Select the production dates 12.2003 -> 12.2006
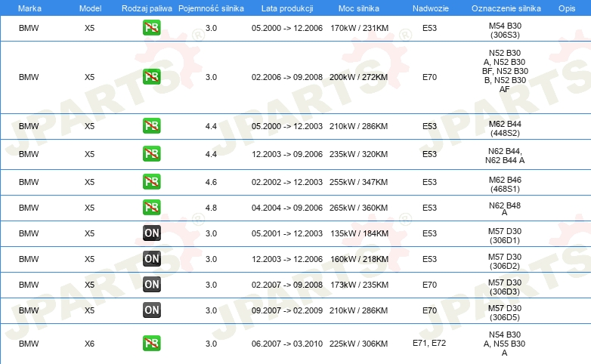This screenshot has width=591, height=364. pyautogui.click(x=287, y=259)
